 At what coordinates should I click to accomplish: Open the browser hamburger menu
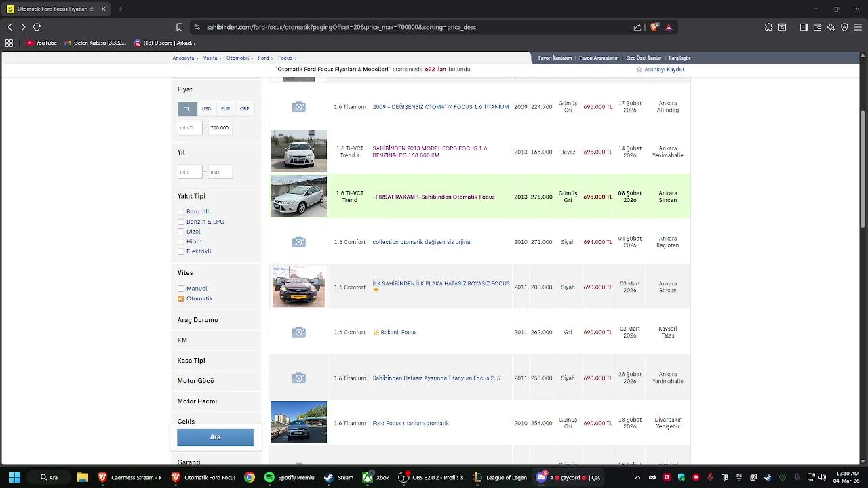click(x=858, y=27)
